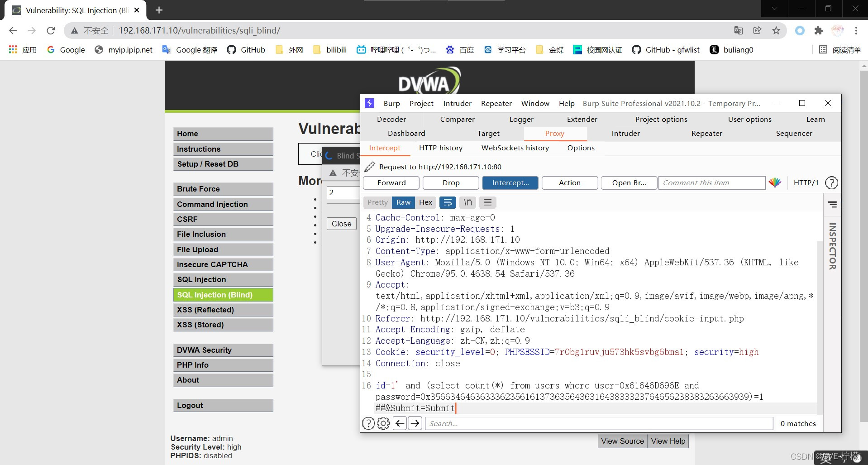Open the reading list button
This screenshot has width=868, height=465.
pyautogui.click(x=840, y=50)
